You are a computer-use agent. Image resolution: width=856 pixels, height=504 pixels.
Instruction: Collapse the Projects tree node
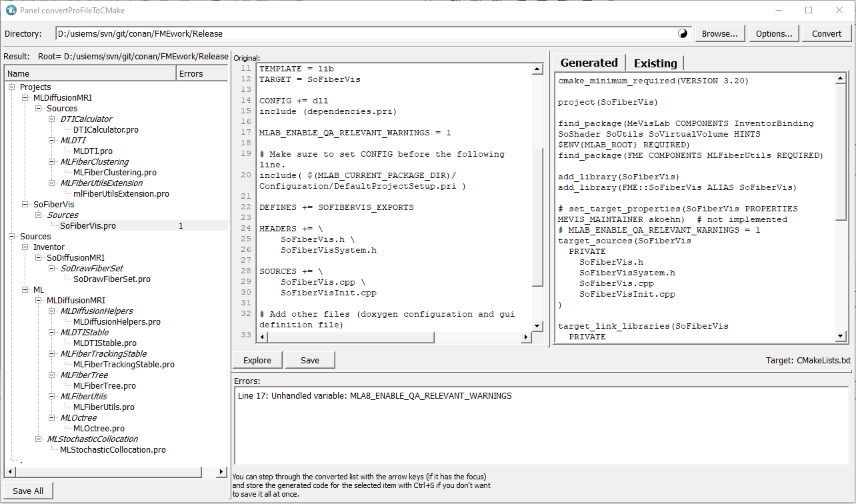[x=12, y=87]
